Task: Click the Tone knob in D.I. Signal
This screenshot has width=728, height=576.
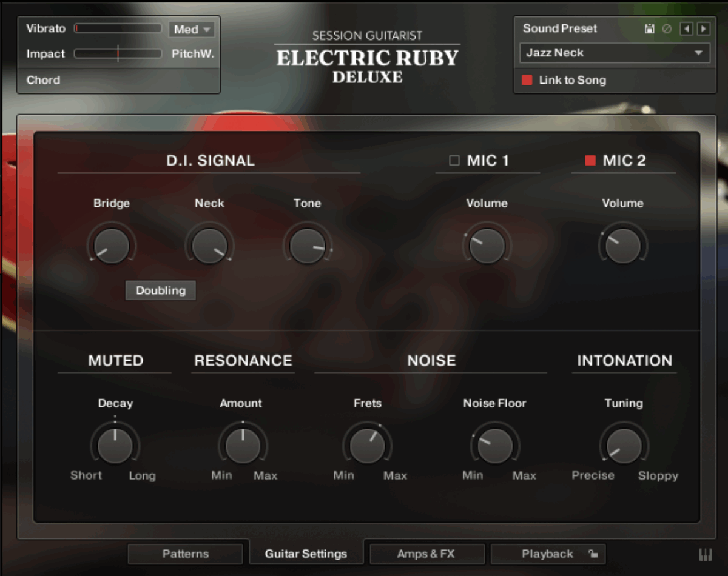Action: pos(308,245)
